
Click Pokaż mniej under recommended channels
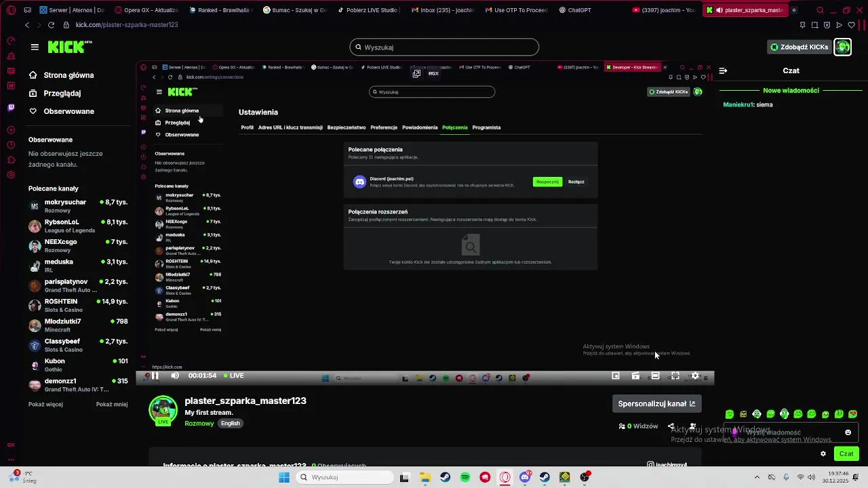click(112, 404)
